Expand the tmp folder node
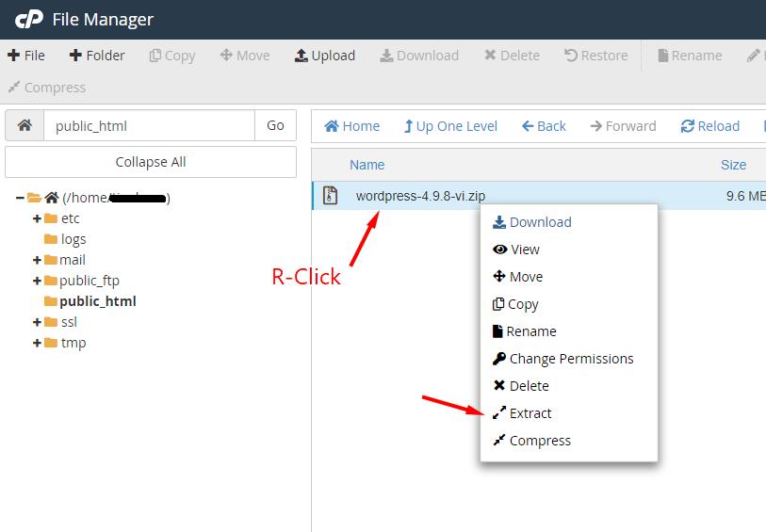The height and width of the screenshot is (532, 766). pyautogui.click(x=37, y=343)
